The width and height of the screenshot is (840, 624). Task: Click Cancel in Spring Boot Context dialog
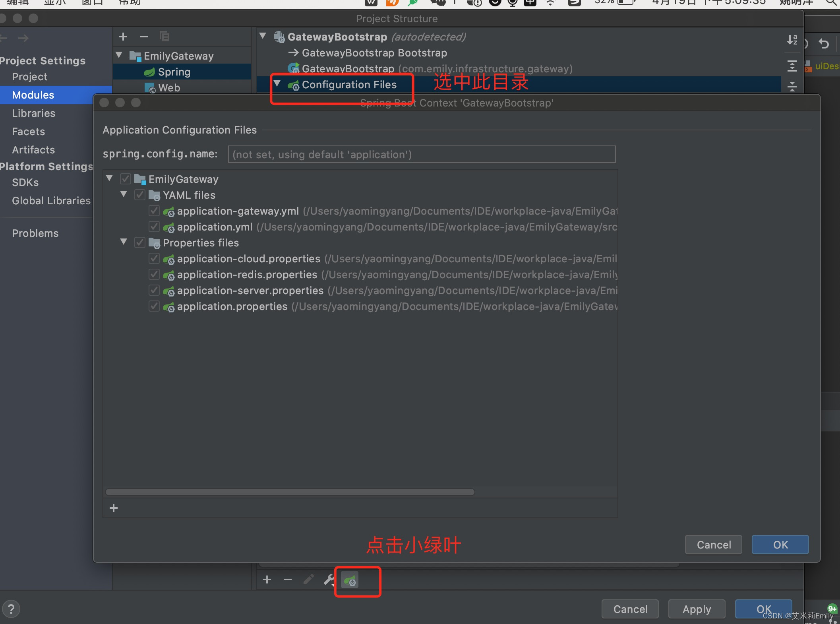click(x=713, y=545)
